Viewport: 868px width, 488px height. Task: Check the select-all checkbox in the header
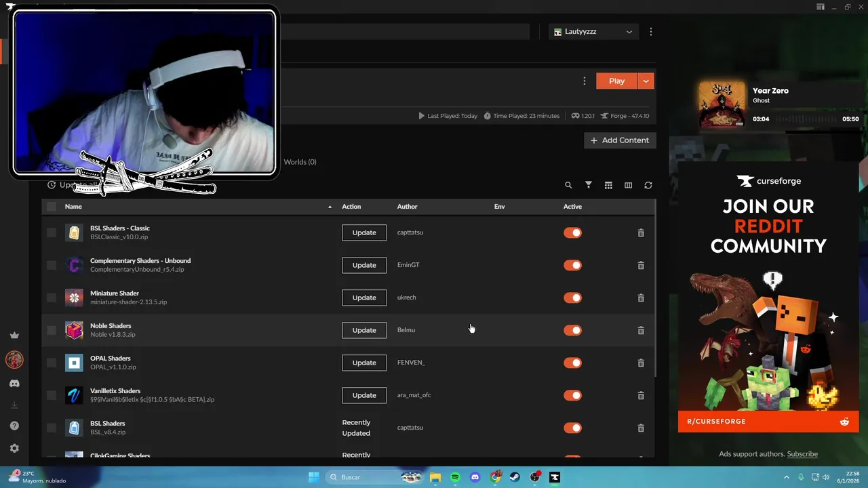tap(52, 207)
